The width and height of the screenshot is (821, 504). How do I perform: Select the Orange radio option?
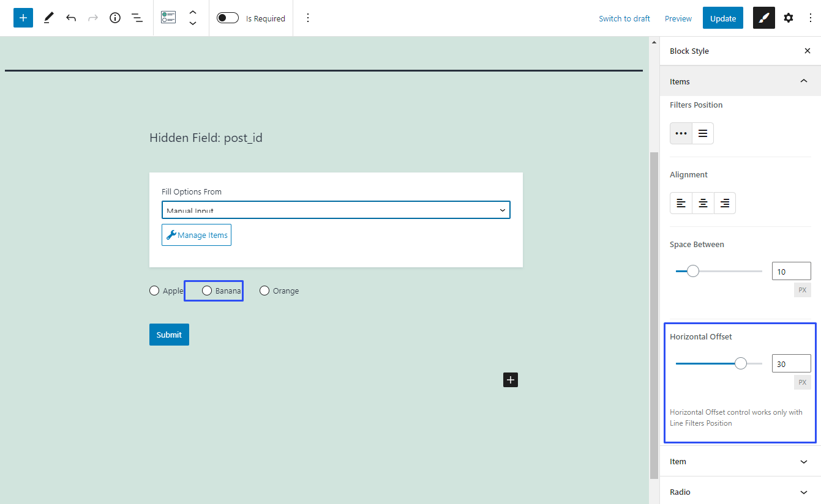pyautogui.click(x=264, y=291)
